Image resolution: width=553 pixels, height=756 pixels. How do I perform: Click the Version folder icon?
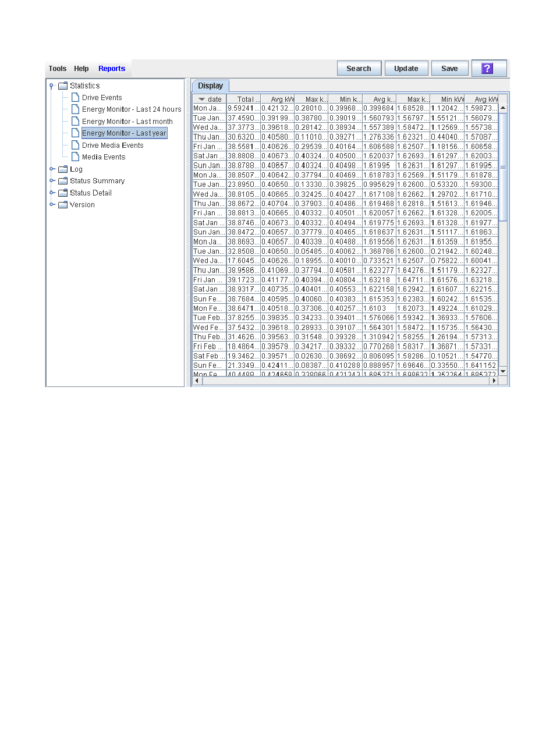[x=63, y=205]
